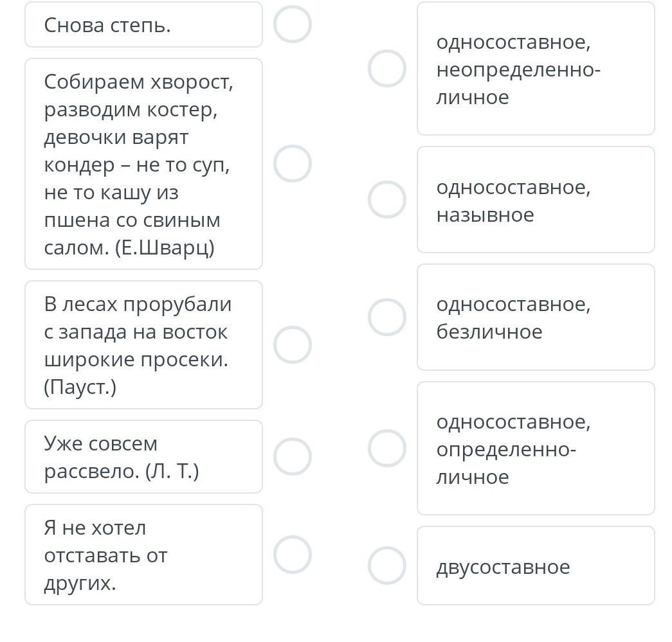The height and width of the screenshot is (642, 672).
Task: Select the circle next to 'В лесах прорубали' card
Action: tap(293, 344)
